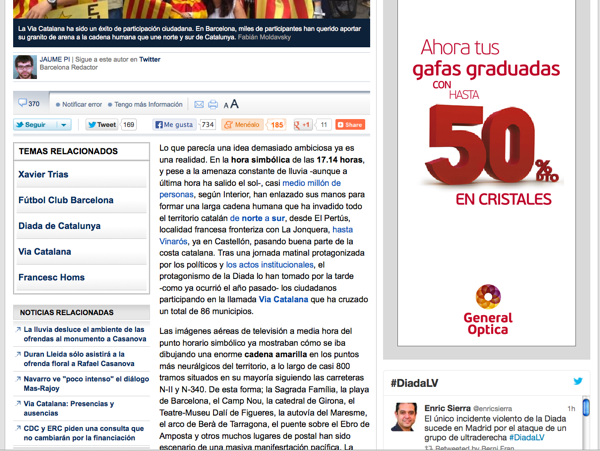This screenshot has width=600, height=451.
Task: Click the Twitter bird icon in #DiadaLV widget
Action: tap(578, 381)
